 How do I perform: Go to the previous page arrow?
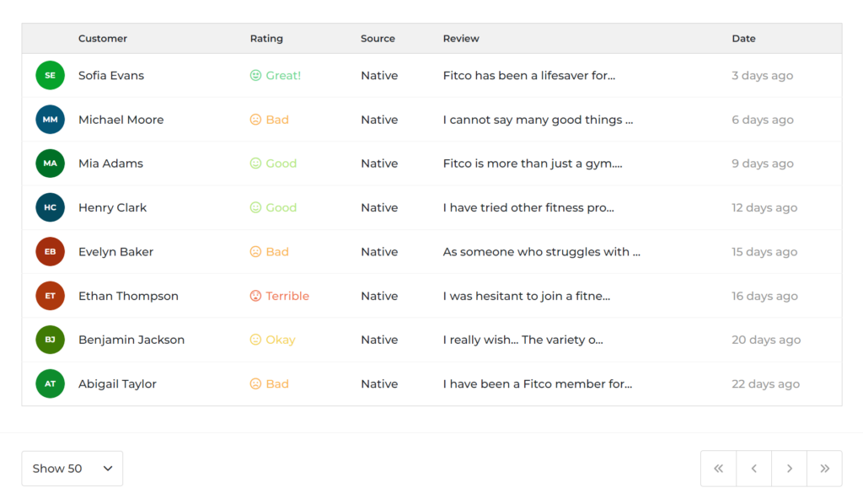click(x=754, y=469)
